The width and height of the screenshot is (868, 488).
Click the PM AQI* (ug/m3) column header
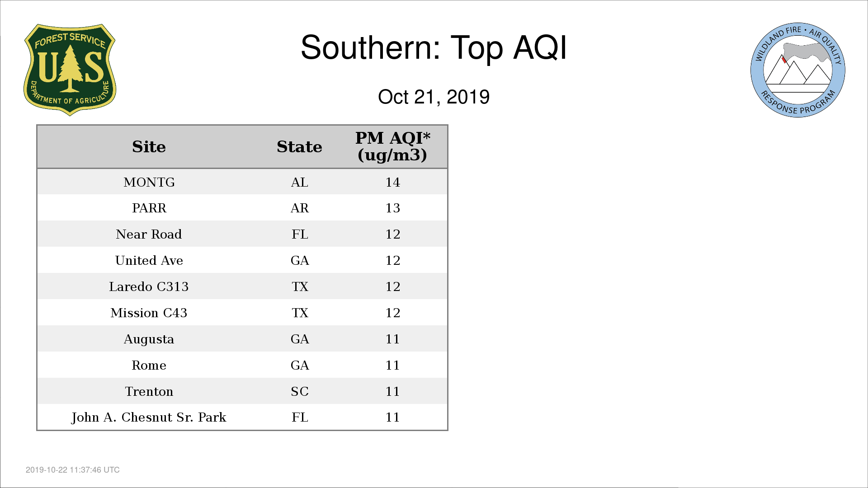point(392,146)
